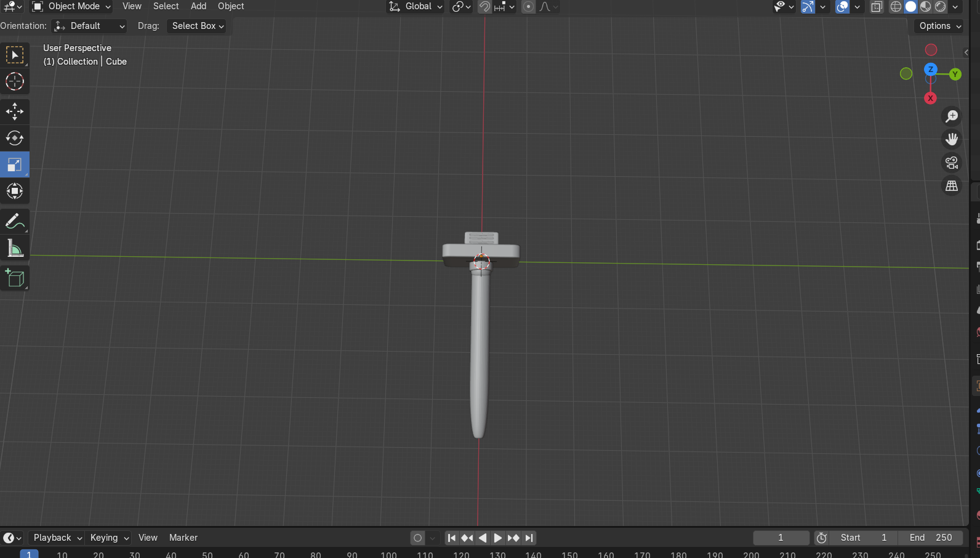Toggle viewport gizmos visibility
The height and width of the screenshot is (558, 980).
(x=808, y=7)
